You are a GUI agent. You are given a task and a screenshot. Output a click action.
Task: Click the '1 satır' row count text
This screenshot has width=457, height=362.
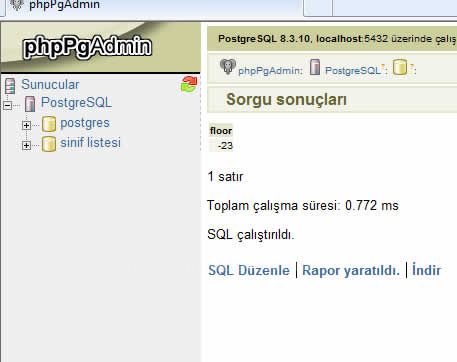click(225, 176)
